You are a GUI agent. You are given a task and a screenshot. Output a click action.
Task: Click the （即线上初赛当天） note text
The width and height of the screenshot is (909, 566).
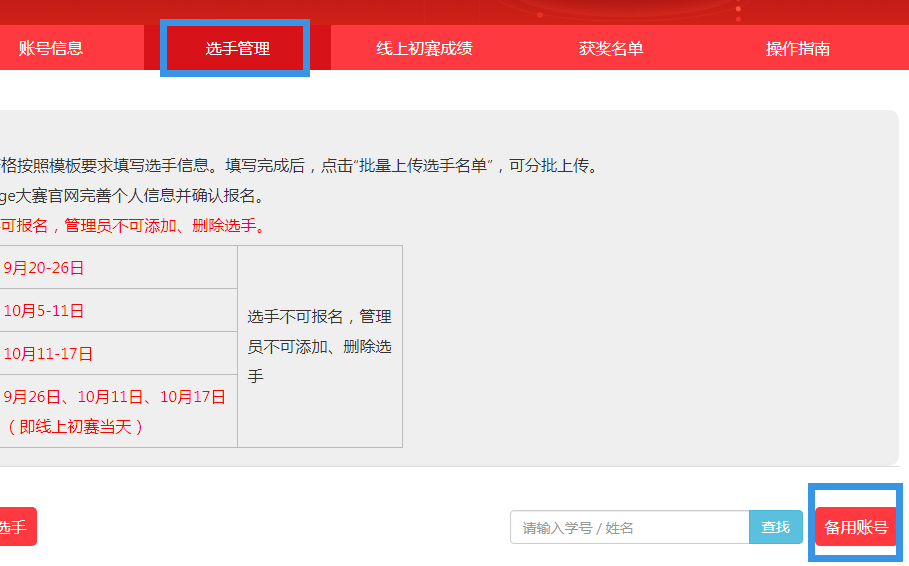[76, 427]
